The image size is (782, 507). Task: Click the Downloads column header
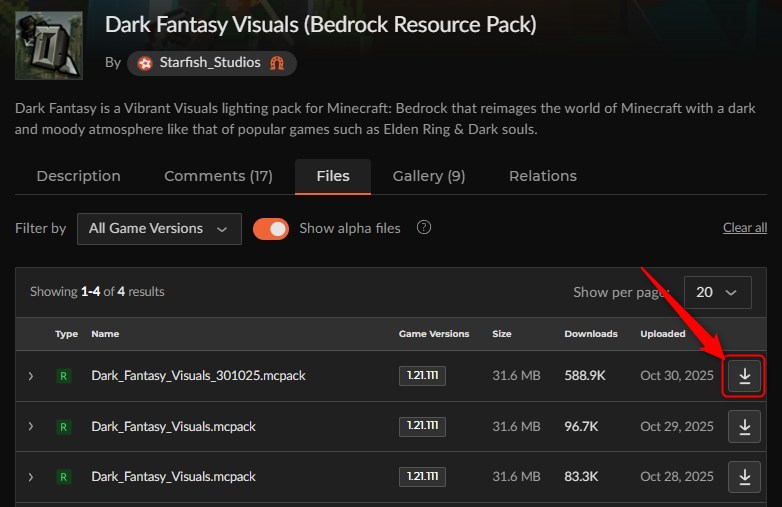click(591, 334)
